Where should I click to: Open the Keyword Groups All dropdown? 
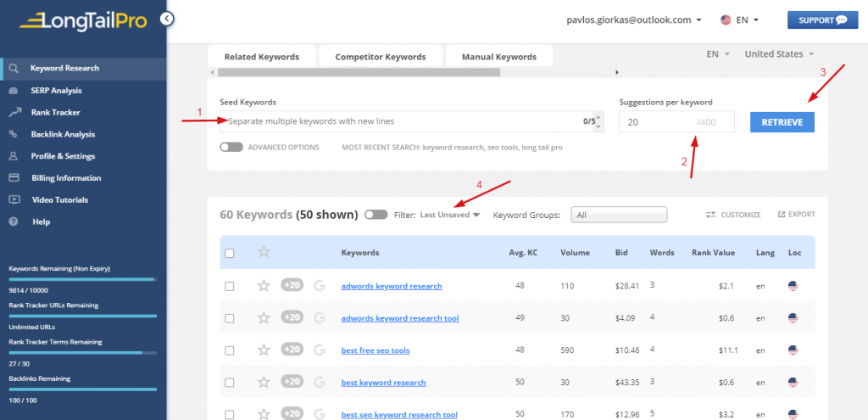click(619, 215)
